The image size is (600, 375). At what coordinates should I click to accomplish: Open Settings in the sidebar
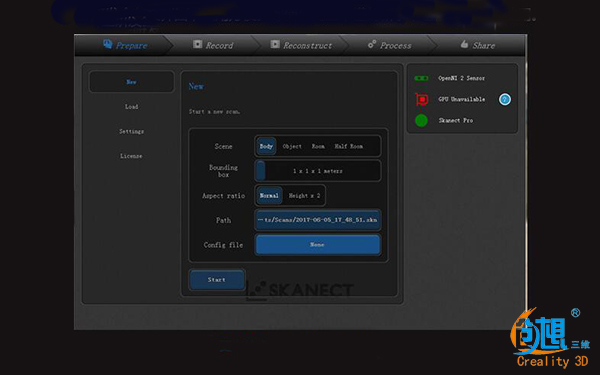coord(131,131)
